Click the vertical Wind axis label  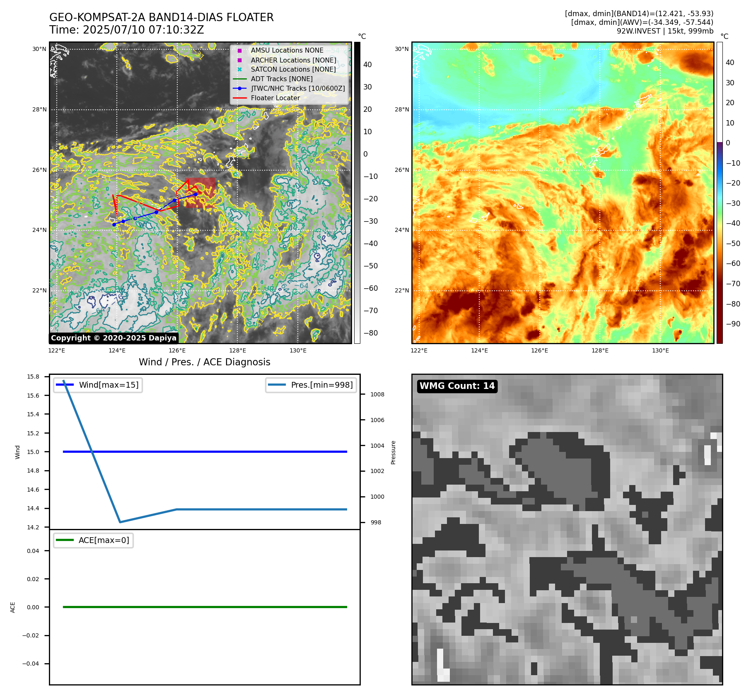pos(17,452)
